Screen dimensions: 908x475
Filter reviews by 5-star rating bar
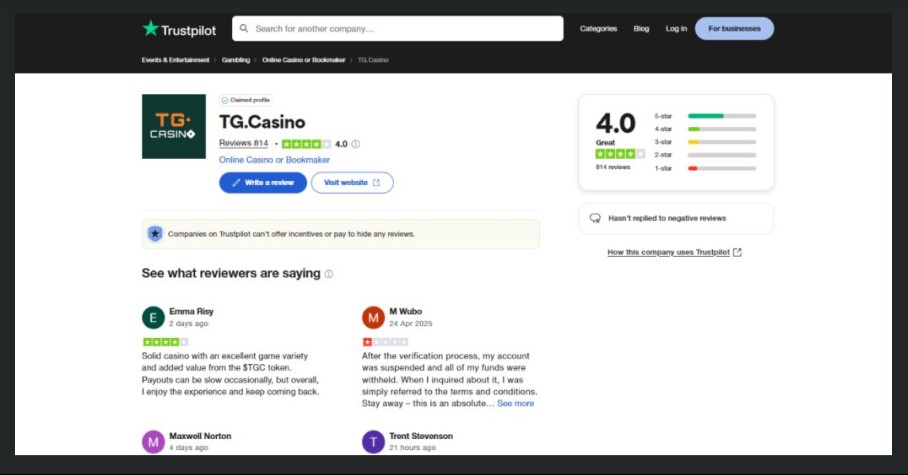721,116
